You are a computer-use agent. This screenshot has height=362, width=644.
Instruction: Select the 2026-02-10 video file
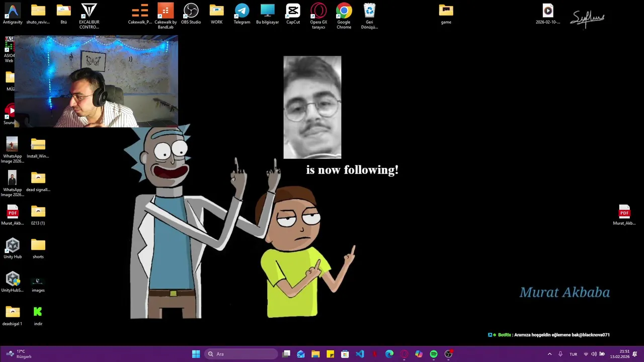click(x=548, y=14)
